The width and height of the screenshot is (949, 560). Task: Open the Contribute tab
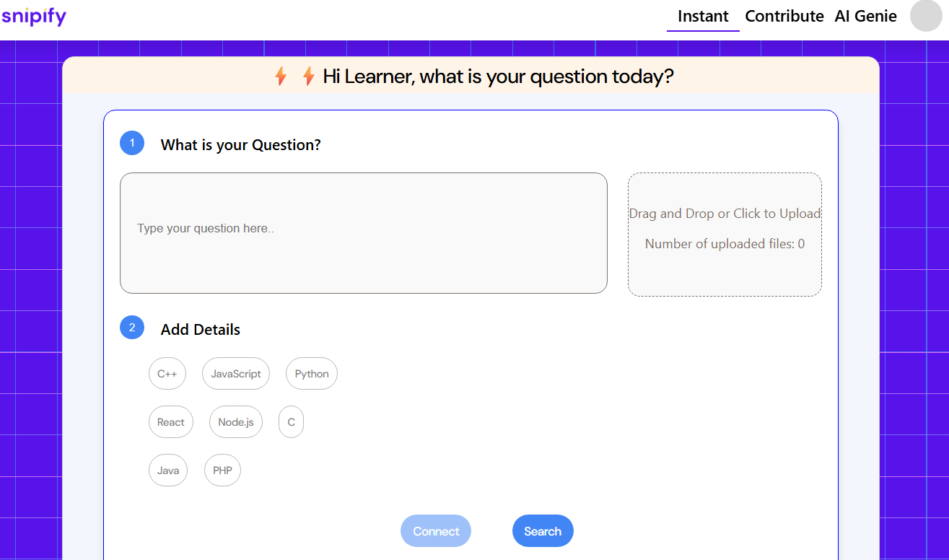784,16
